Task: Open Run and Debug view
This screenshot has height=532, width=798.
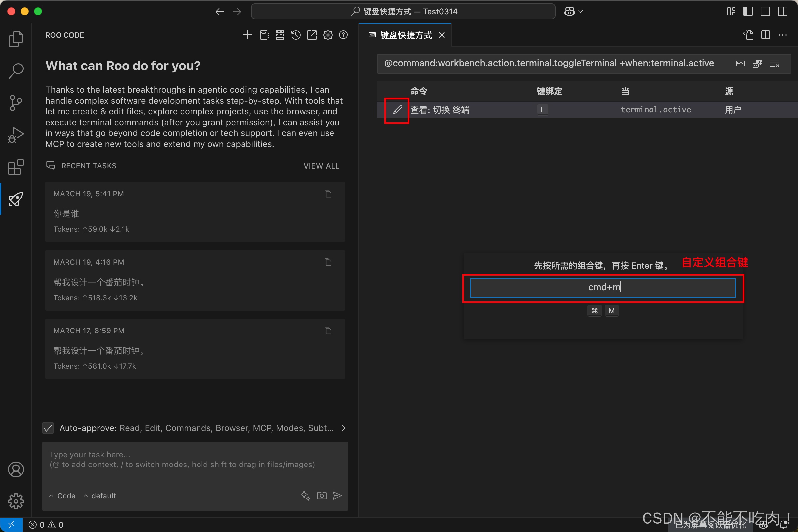Action: (16, 135)
